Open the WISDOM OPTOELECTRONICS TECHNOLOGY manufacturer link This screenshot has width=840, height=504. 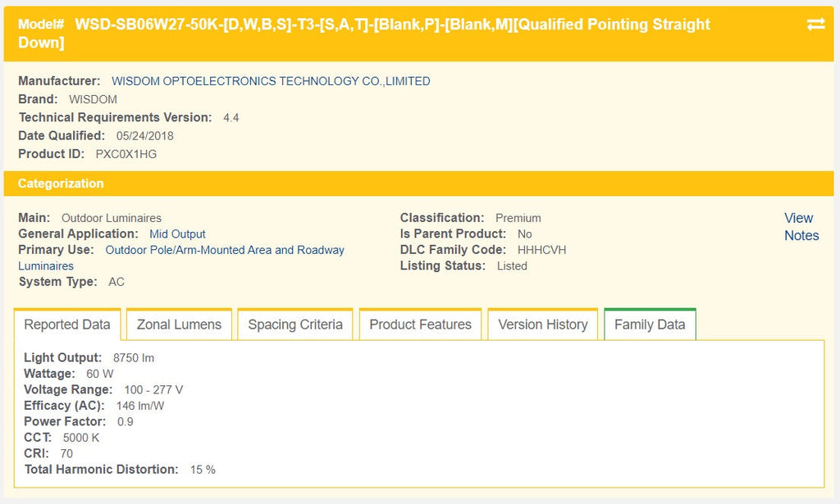(271, 81)
